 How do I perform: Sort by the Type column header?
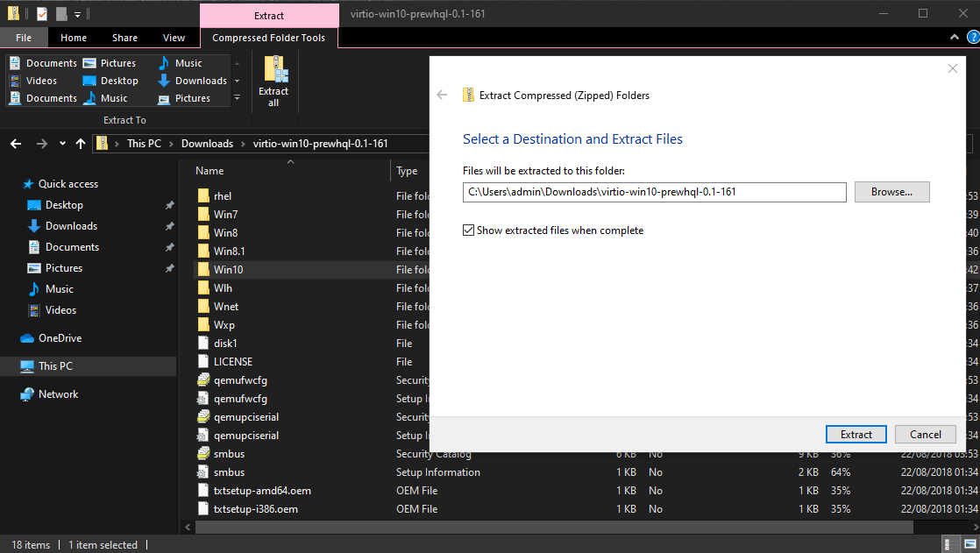[x=407, y=171]
